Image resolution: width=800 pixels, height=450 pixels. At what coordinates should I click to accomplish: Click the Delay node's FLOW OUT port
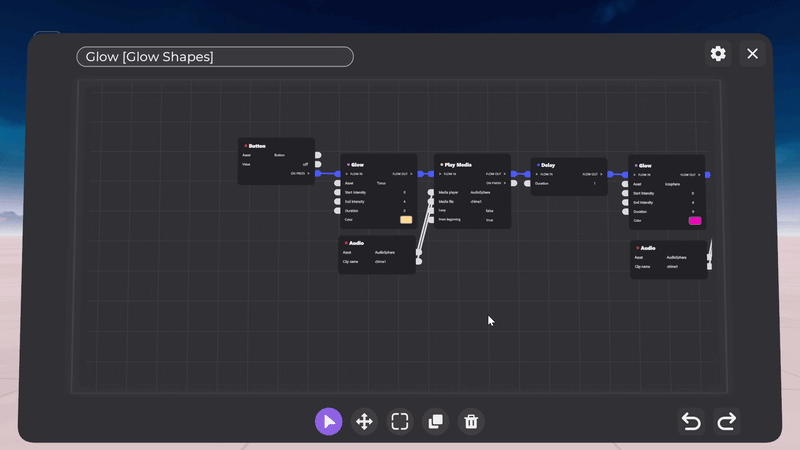[611, 174]
